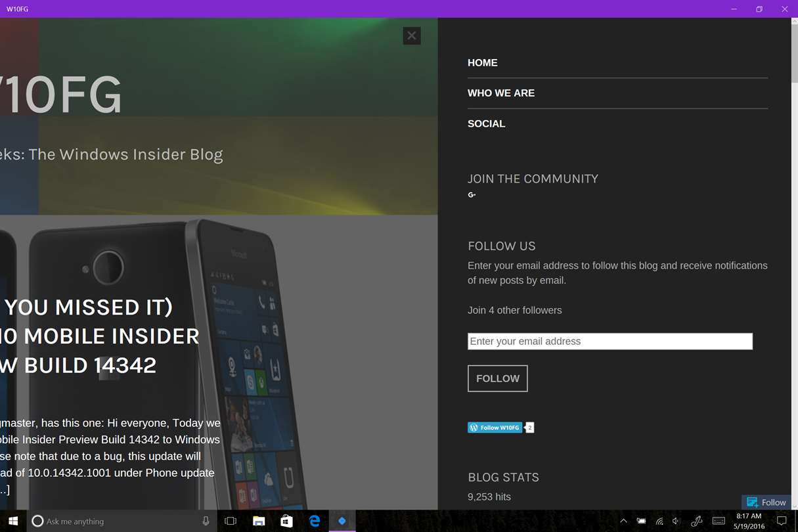Click the W10FG app taskbar icon
Image resolution: width=798 pixels, height=532 pixels.
342,521
